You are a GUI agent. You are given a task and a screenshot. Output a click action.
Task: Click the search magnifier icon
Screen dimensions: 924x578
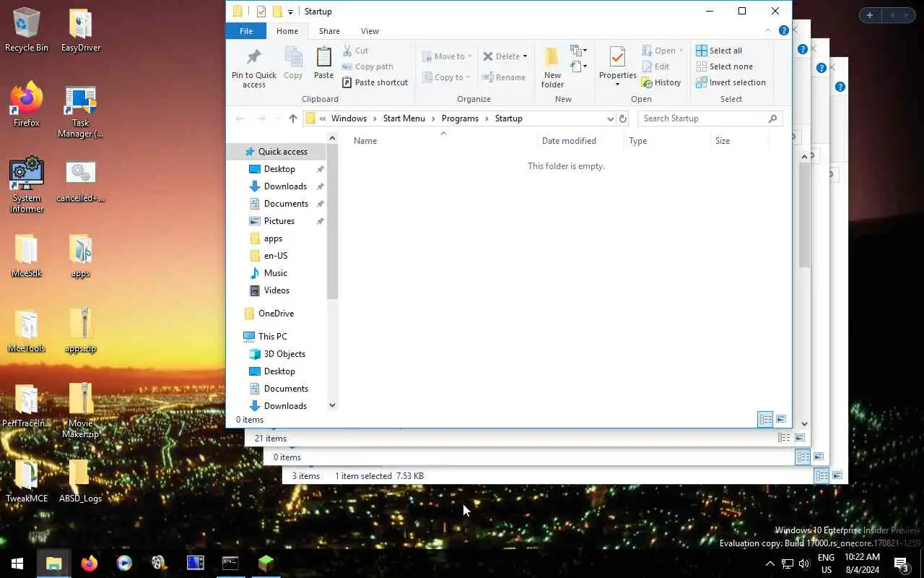pyautogui.click(x=772, y=118)
